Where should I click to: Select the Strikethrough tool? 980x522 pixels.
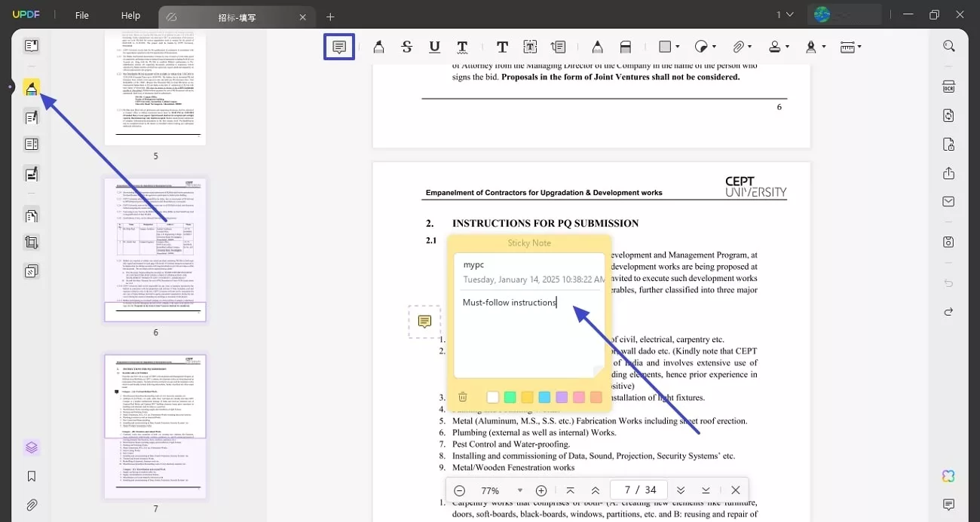(x=406, y=47)
